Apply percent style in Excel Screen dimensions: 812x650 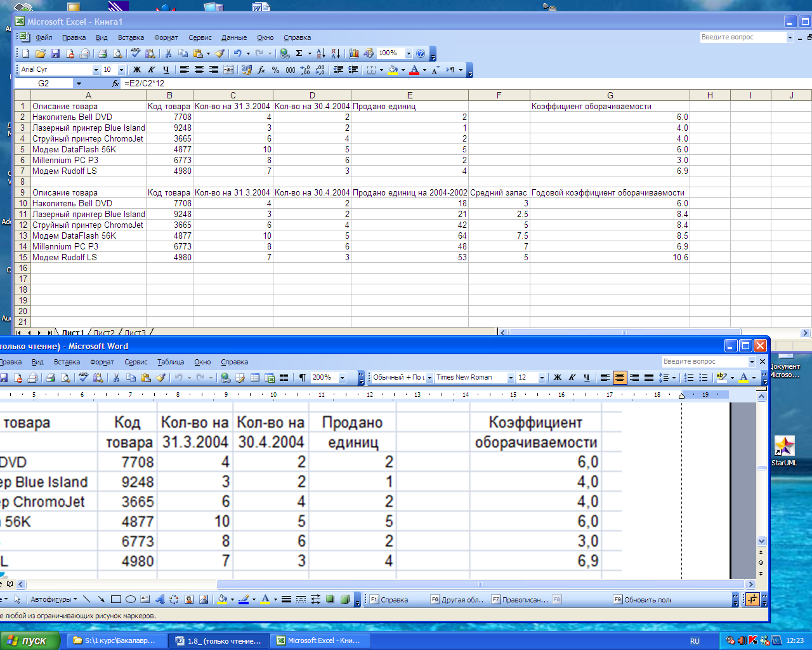(x=276, y=70)
